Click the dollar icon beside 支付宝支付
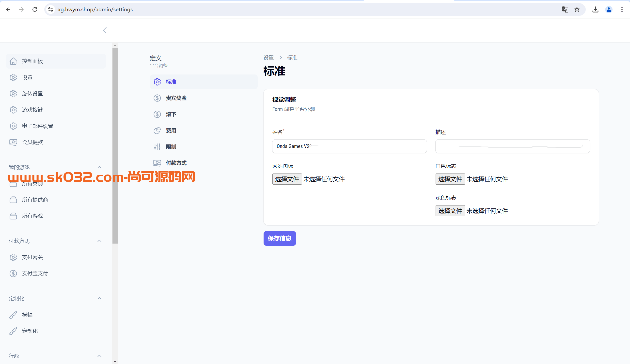The height and width of the screenshot is (364, 630). (x=13, y=273)
